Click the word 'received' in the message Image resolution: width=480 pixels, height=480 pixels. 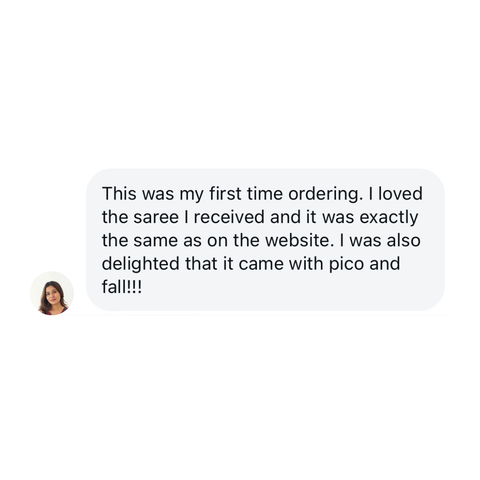[229, 217]
